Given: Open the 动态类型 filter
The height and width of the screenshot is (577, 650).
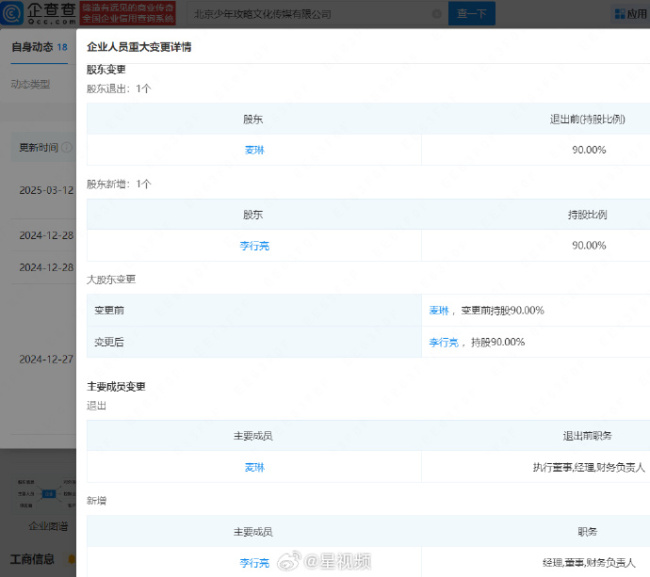Looking at the screenshot, I should [31, 85].
